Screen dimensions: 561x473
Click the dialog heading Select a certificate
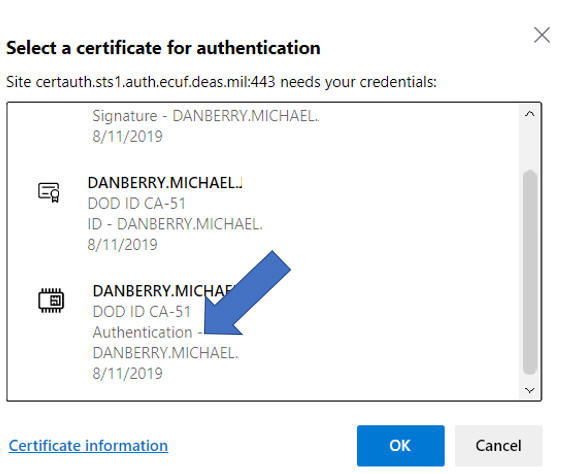163,48
